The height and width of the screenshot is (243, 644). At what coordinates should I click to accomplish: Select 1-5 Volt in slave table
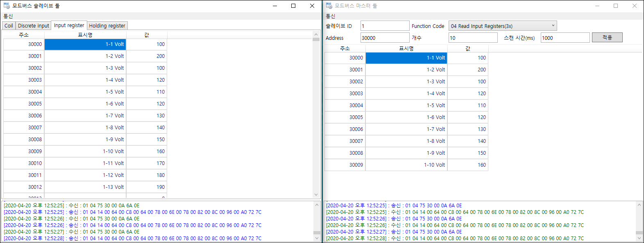[x=85, y=92]
